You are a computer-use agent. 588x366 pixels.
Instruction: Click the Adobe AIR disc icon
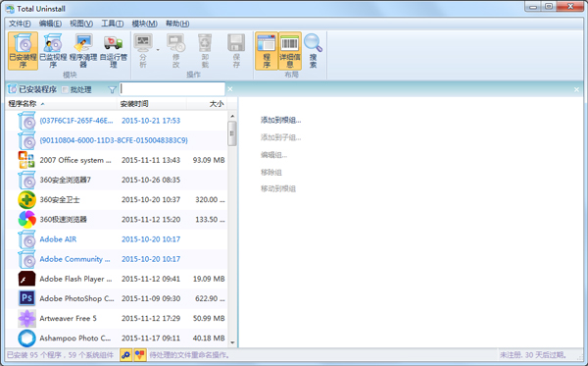click(x=26, y=239)
